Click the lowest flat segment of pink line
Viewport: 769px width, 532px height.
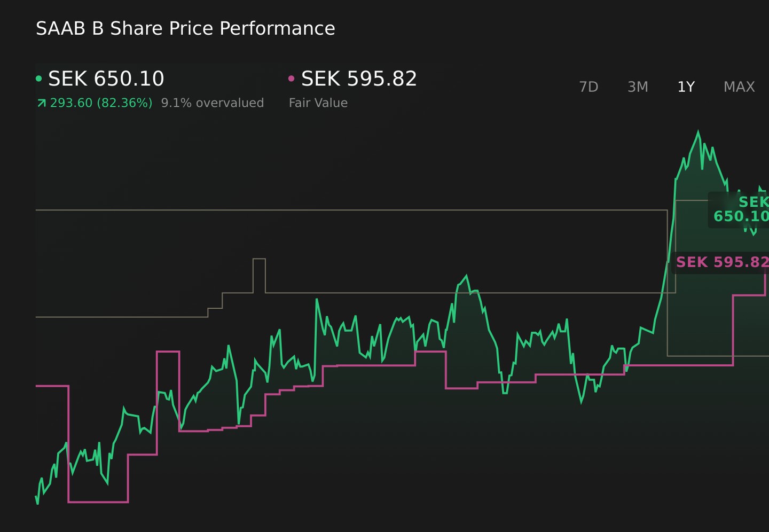tap(98, 502)
